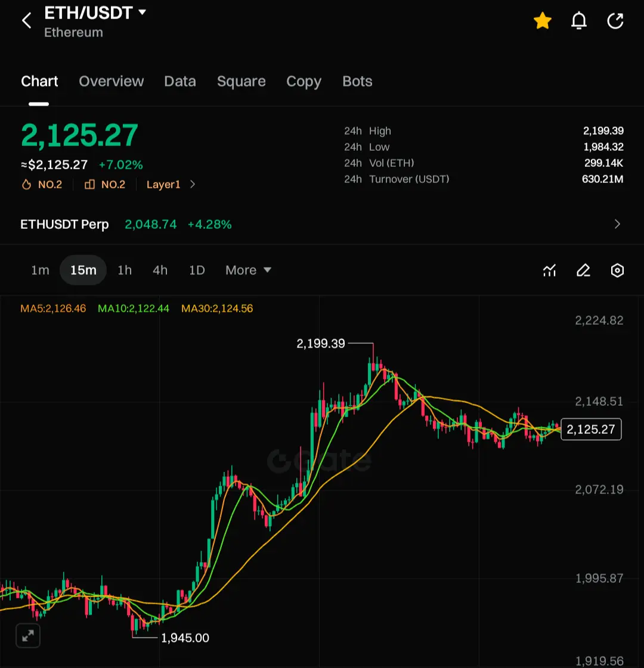This screenshot has height=668, width=644.
Task: Tap the 2,072.19 axis label
Action: pyautogui.click(x=599, y=489)
